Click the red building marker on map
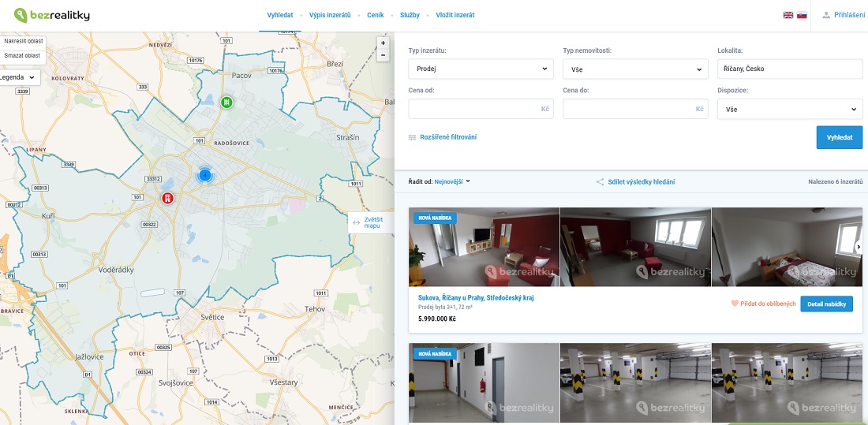Image resolution: width=868 pixels, height=425 pixels. click(x=167, y=198)
